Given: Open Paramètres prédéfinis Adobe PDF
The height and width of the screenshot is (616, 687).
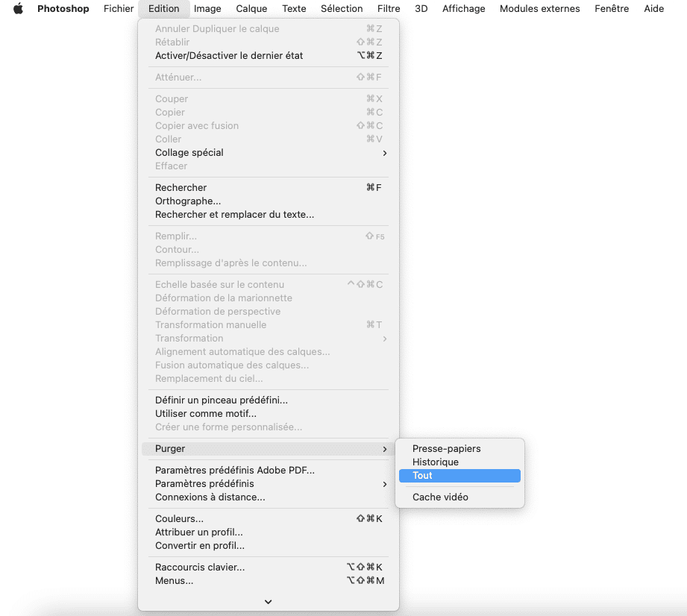Looking at the screenshot, I should coord(235,471).
